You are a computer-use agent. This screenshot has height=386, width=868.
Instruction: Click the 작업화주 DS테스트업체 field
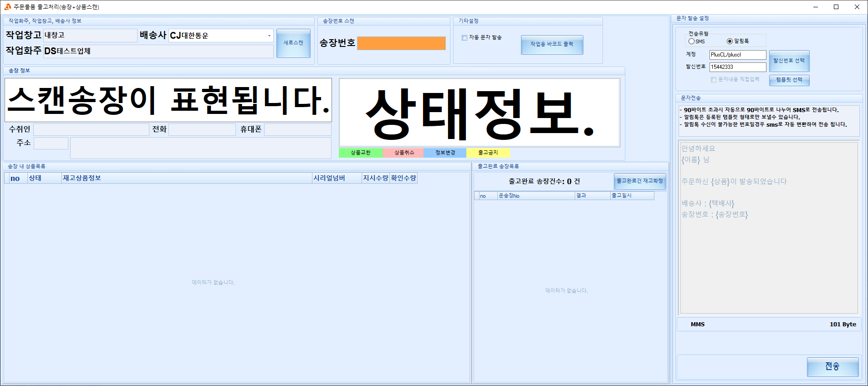coord(158,51)
